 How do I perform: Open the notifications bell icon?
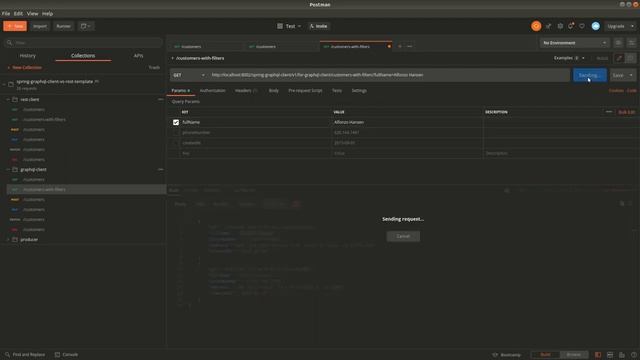coord(571,26)
